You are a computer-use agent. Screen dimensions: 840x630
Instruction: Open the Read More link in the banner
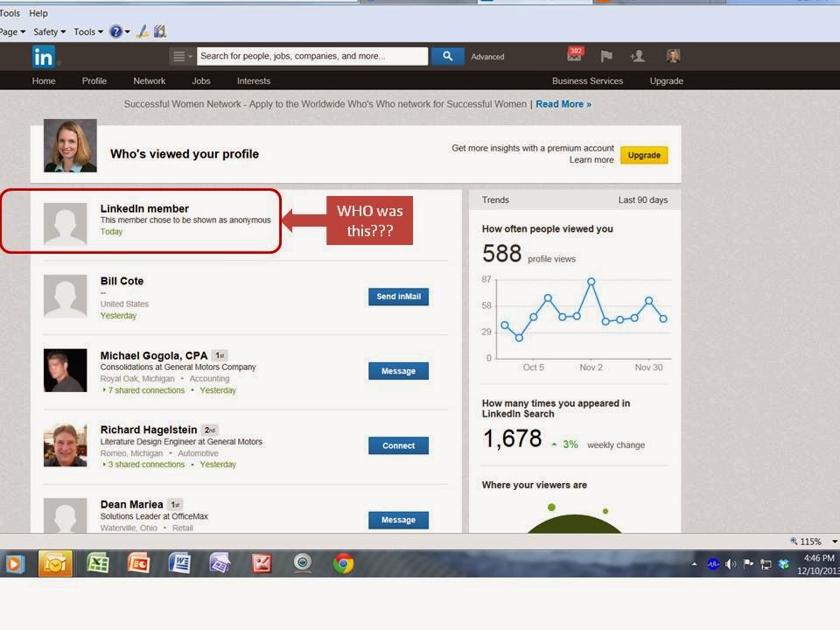coord(561,103)
